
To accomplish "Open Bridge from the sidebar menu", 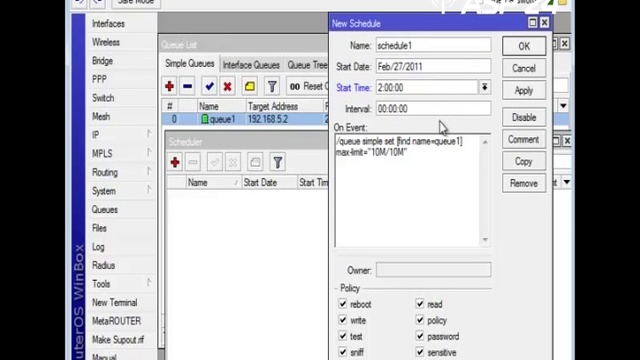I will 102,61.
